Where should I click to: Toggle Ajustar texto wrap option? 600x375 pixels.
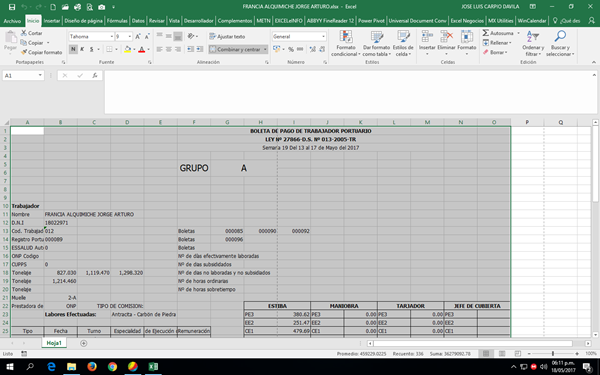point(227,36)
